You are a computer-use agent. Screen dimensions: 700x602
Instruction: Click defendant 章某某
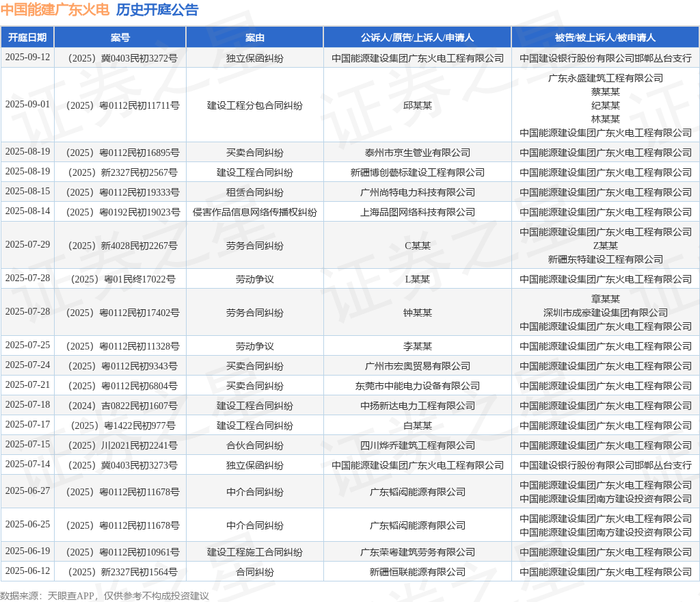pyautogui.click(x=606, y=299)
